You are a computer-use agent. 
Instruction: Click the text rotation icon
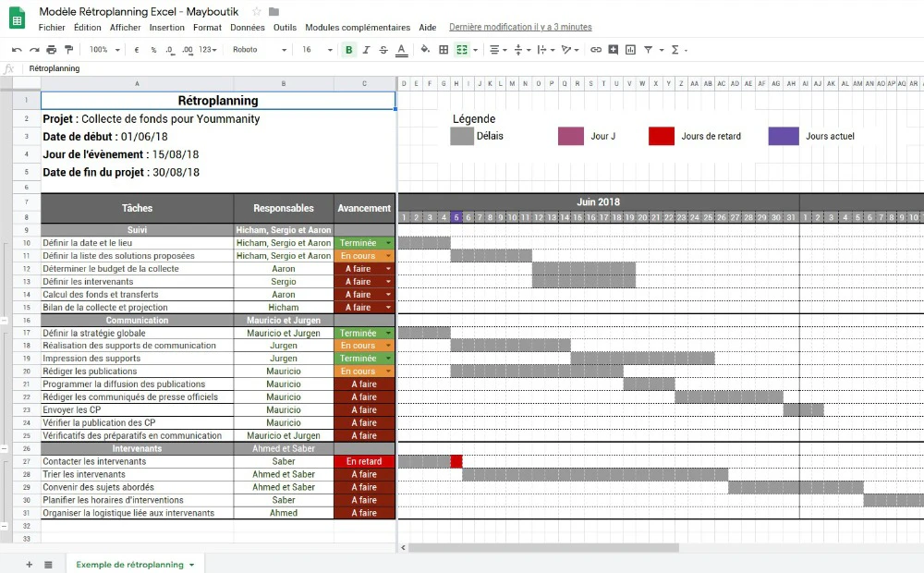coord(566,50)
